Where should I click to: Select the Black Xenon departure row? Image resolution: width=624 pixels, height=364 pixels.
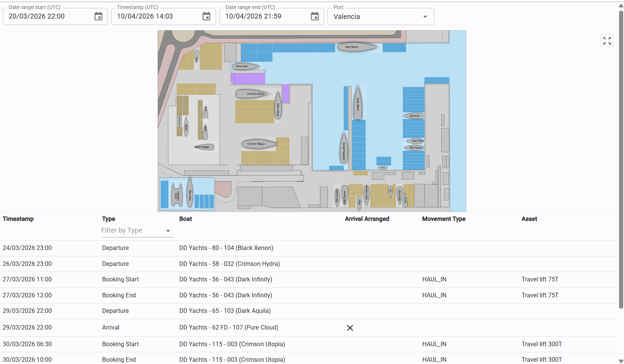pyautogui.click(x=226, y=248)
